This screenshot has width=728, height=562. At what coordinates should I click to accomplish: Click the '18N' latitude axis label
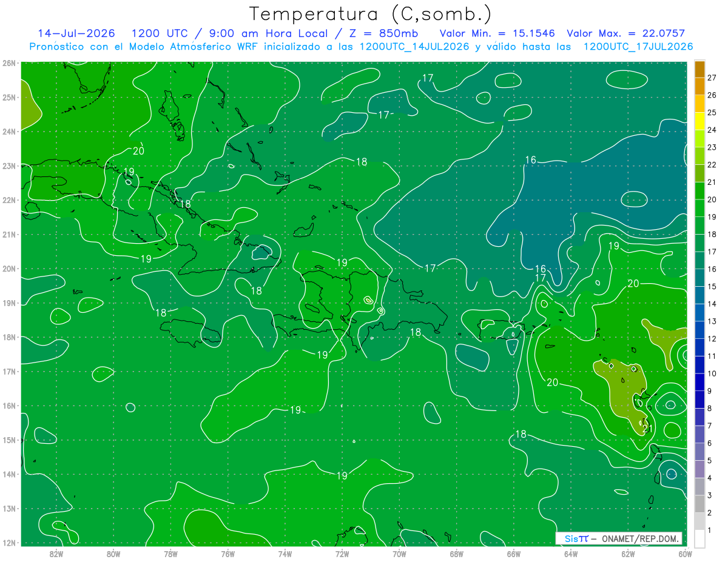click(x=9, y=337)
